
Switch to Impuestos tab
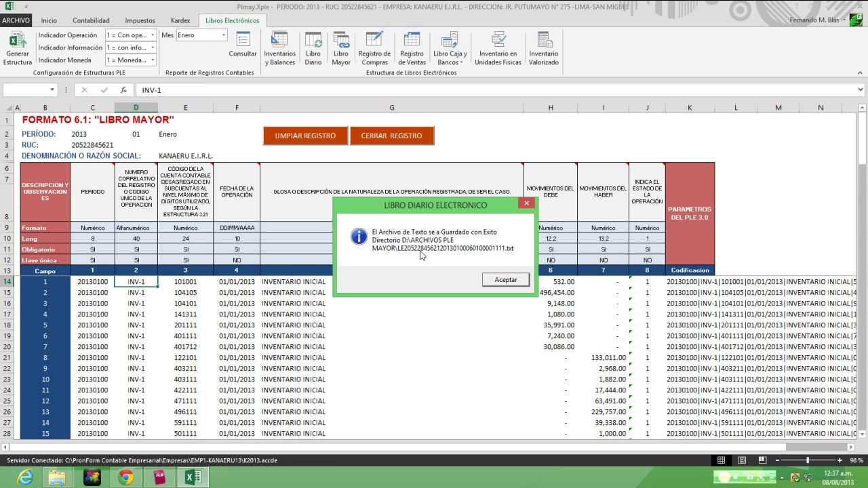click(x=140, y=20)
